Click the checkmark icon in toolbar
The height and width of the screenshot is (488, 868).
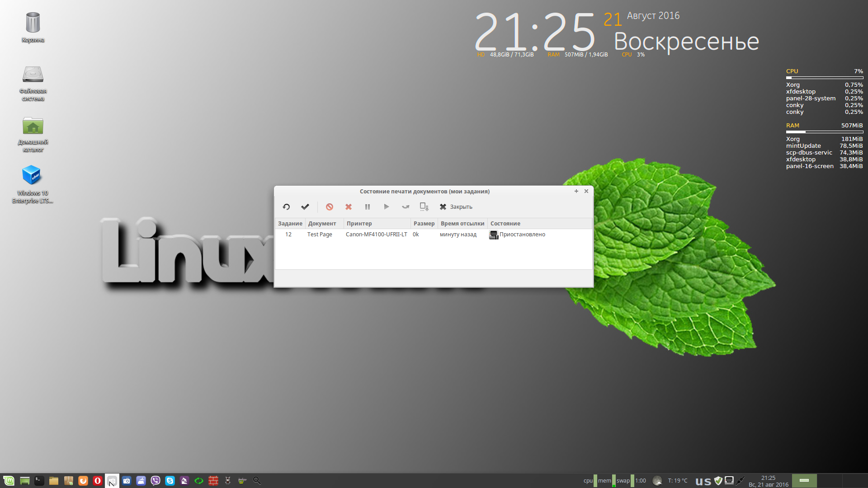[x=305, y=207]
